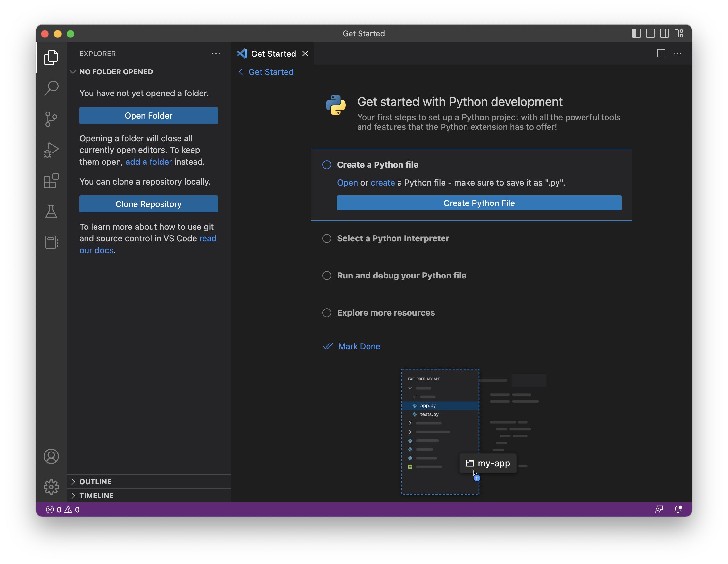This screenshot has width=728, height=564.
Task: Toggle secondary side bar layout icon
Action: 664,33
